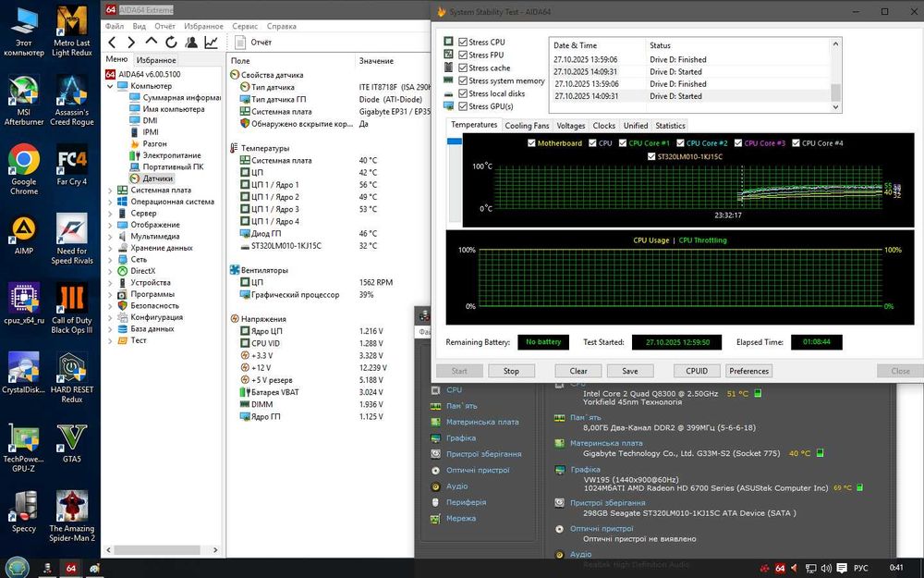Toggle Stress FPU checkbox

tap(463, 55)
